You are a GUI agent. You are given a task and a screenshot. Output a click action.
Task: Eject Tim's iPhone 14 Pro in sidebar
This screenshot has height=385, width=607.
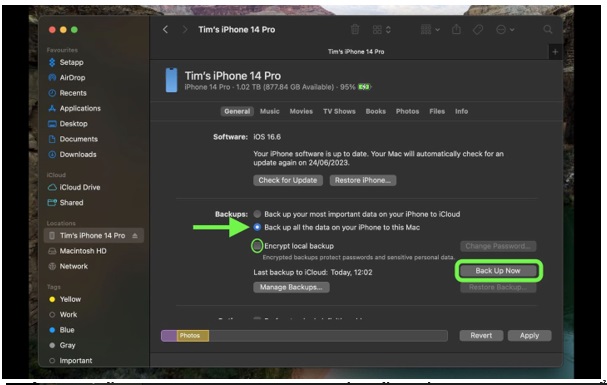[x=135, y=236]
